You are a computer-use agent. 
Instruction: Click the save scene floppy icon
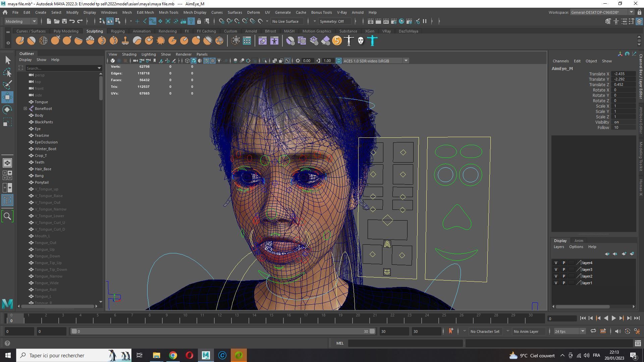coord(64,21)
